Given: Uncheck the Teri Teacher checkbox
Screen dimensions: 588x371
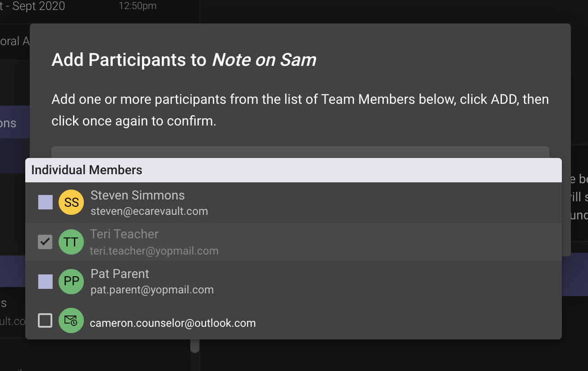Looking at the screenshot, I should [45, 242].
